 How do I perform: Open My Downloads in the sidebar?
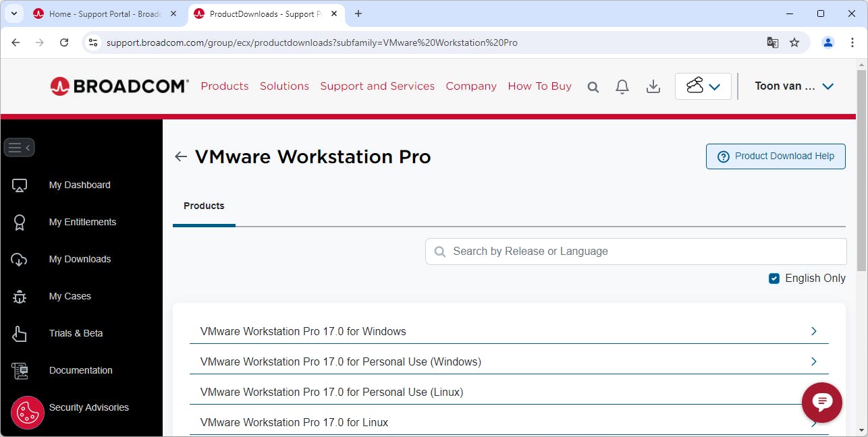(x=80, y=259)
